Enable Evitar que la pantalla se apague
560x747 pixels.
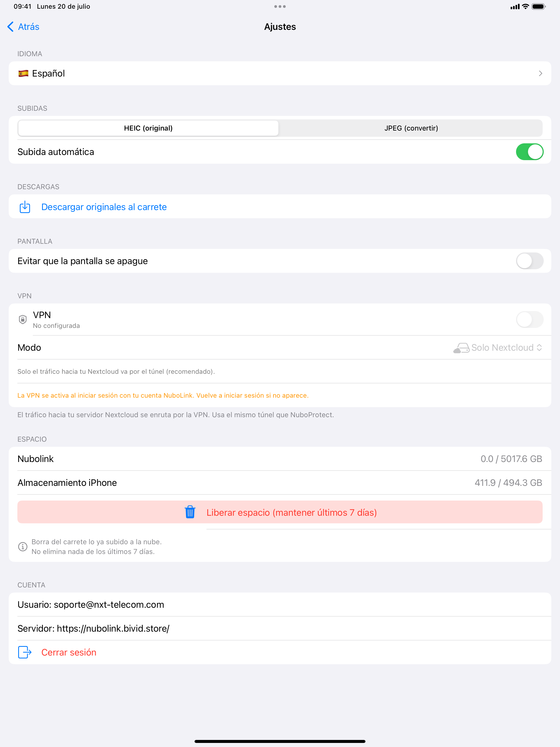point(529,261)
